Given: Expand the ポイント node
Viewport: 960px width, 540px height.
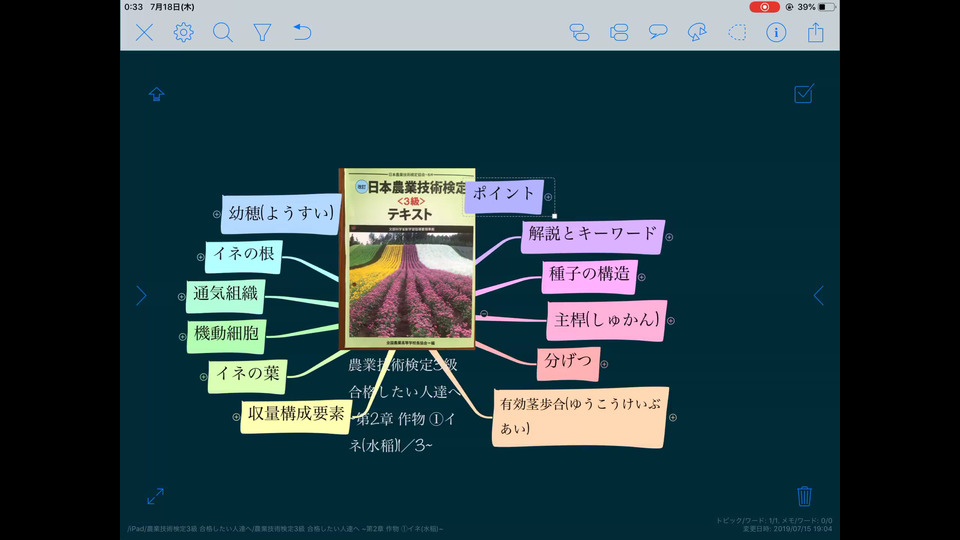Looking at the screenshot, I should pyautogui.click(x=548, y=197).
